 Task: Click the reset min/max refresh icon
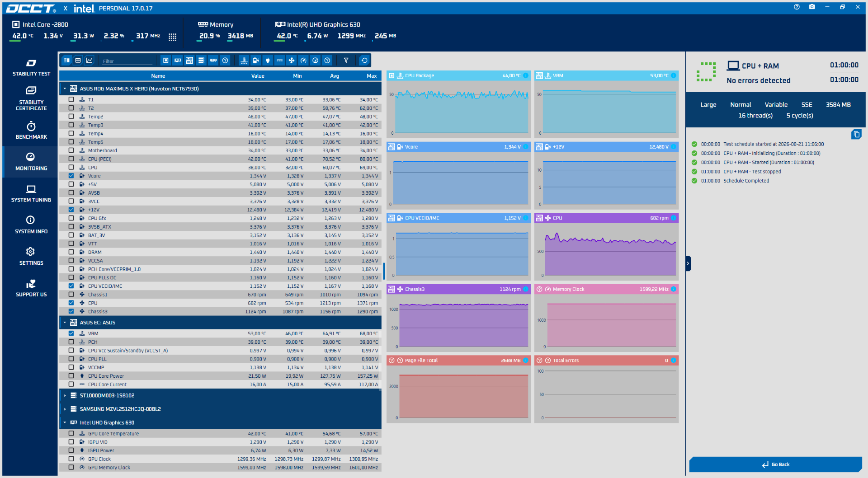(x=364, y=61)
